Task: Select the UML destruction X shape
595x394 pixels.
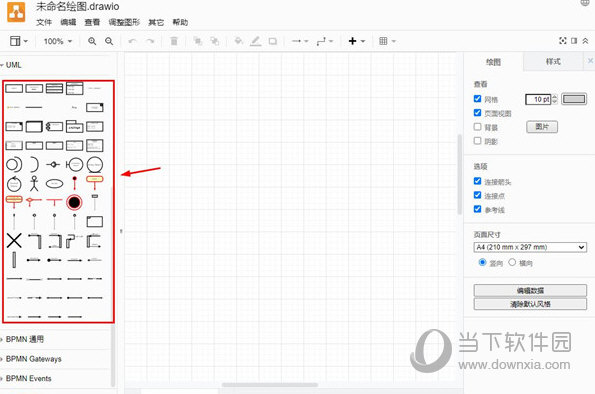Action: coord(14,241)
